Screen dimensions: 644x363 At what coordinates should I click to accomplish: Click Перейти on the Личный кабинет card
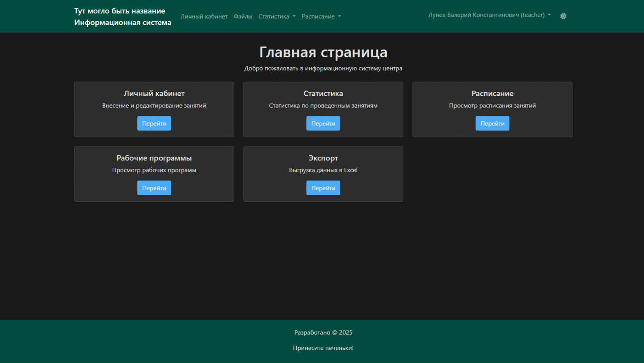(x=154, y=123)
